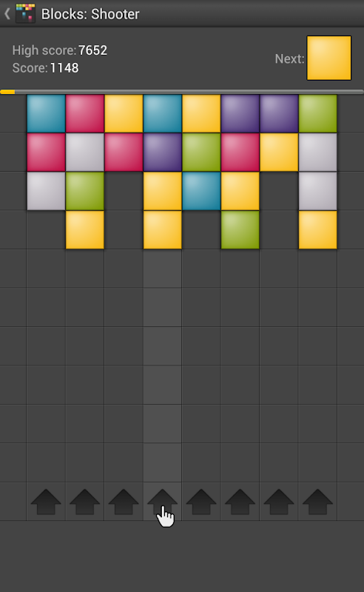Tap the eighth column up arrow

pos(318,502)
